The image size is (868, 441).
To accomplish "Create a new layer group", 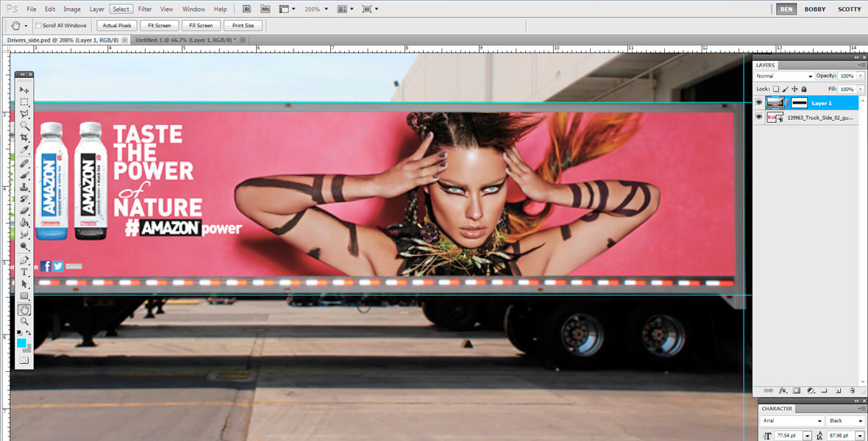I will 825,390.
